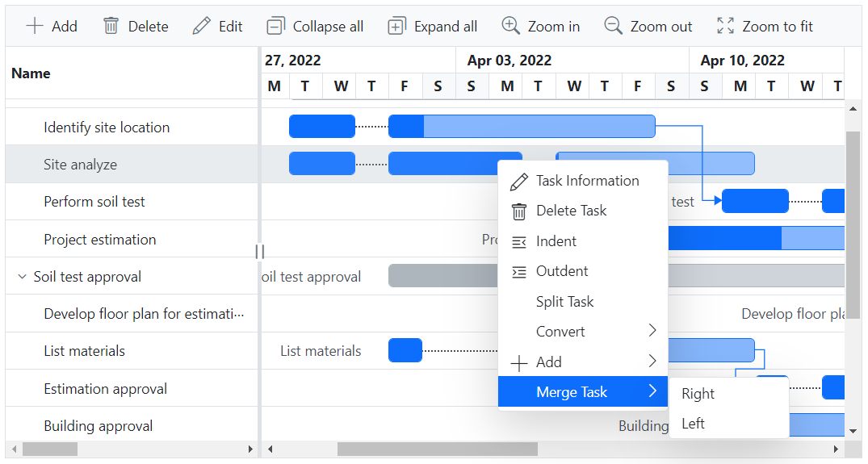Image resolution: width=868 pixels, height=464 pixels.
Task: Click the Expand all toolbar label
Action: tap(446, 27)
